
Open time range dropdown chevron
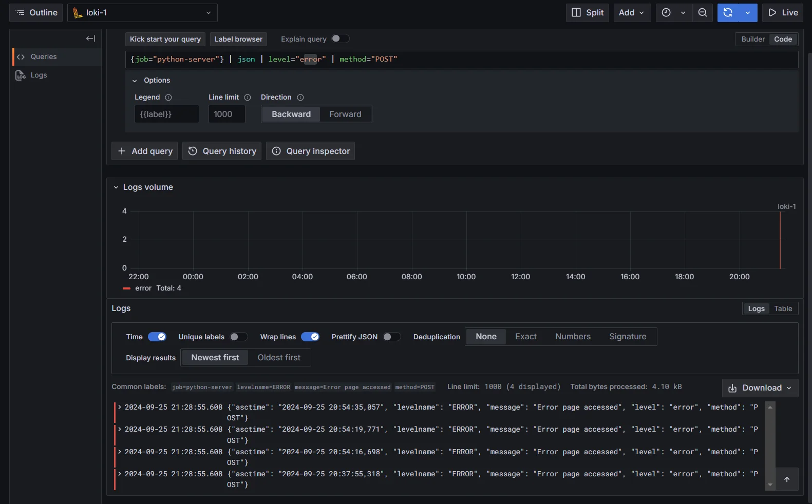click(x=683, y=13)
